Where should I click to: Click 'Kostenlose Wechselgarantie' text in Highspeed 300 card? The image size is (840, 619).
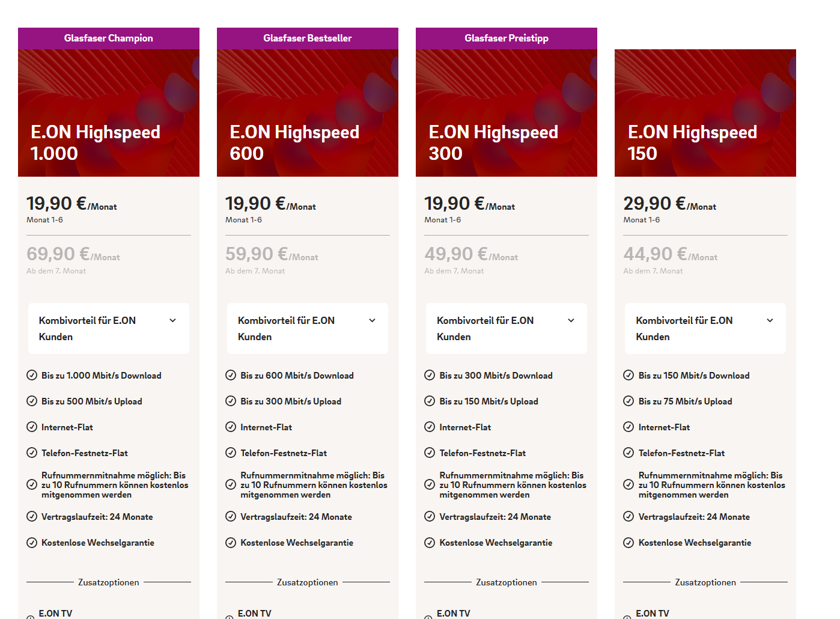point(496,543)
